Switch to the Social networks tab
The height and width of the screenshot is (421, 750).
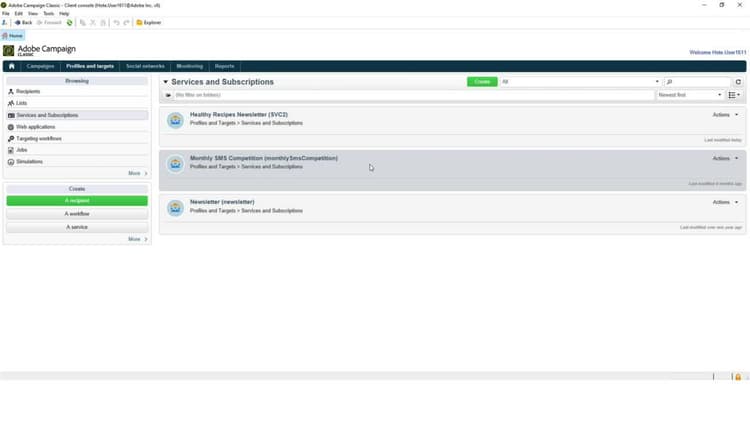tap(145, 66)
